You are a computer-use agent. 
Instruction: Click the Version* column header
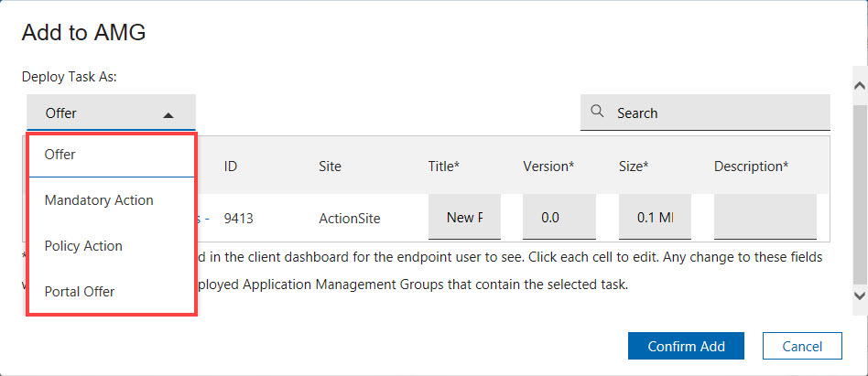(x=548, y=167)
